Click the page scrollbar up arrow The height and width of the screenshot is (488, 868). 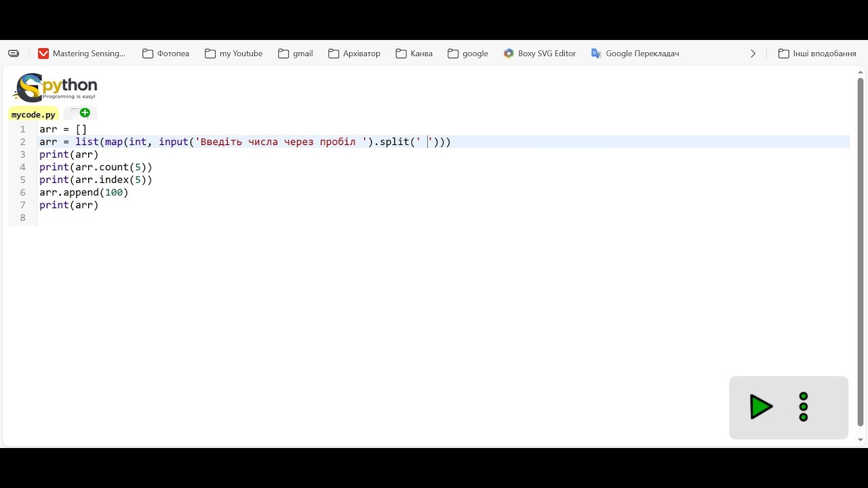[861, 73]
